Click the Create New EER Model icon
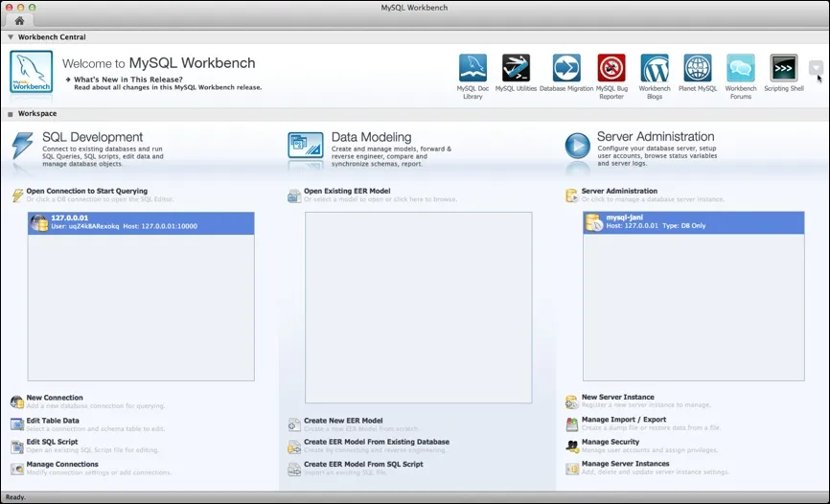The height and width of the screenshot is (504, 830). [294, 424]
